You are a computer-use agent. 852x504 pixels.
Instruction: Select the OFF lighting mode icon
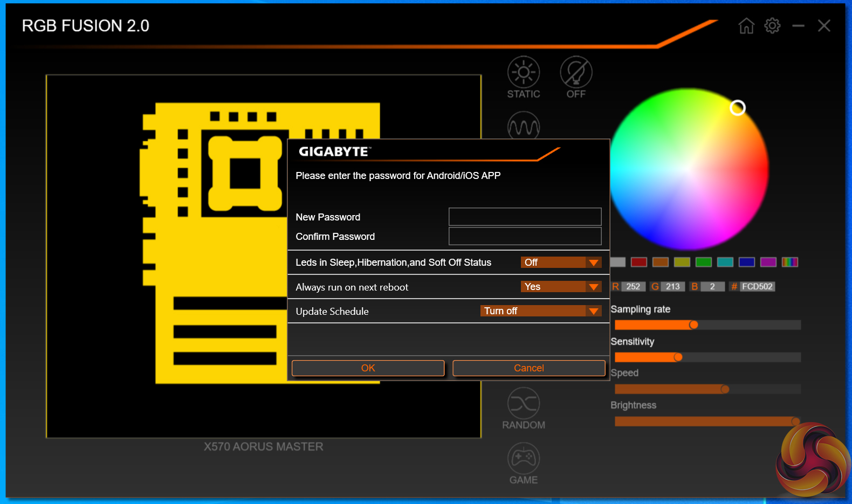576,73
